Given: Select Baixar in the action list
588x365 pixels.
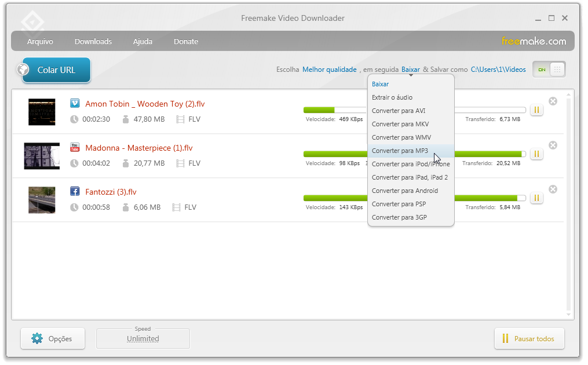Looking at the screenshot, I should pos(411,84).
